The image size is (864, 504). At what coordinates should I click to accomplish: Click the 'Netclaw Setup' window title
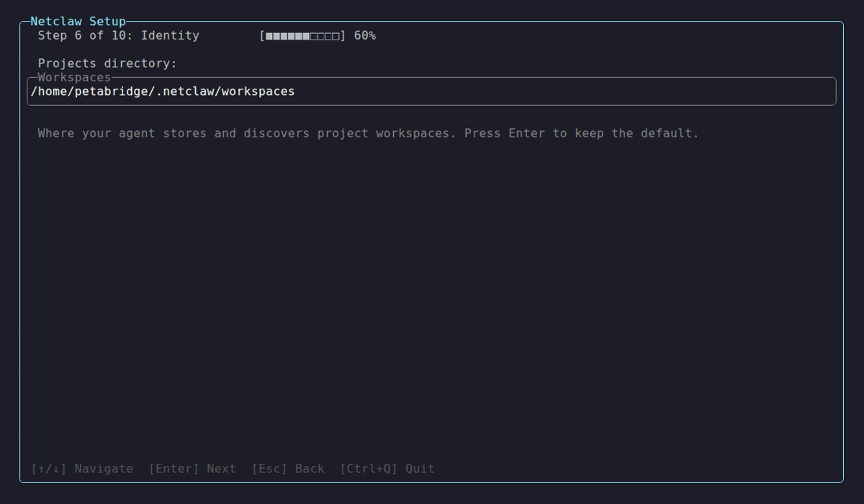78,22
